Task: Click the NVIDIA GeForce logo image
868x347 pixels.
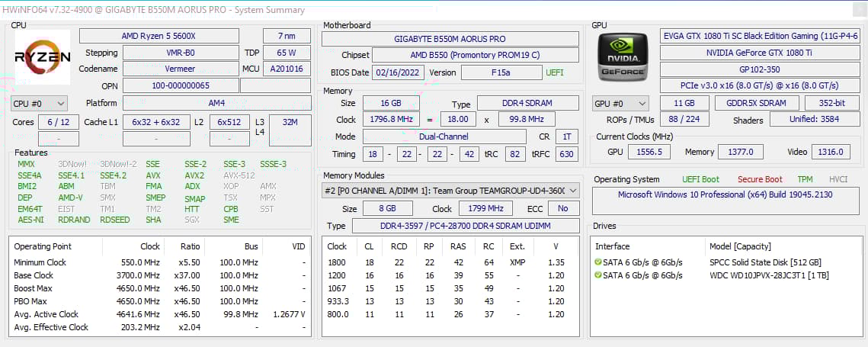Action: [623, 57]
